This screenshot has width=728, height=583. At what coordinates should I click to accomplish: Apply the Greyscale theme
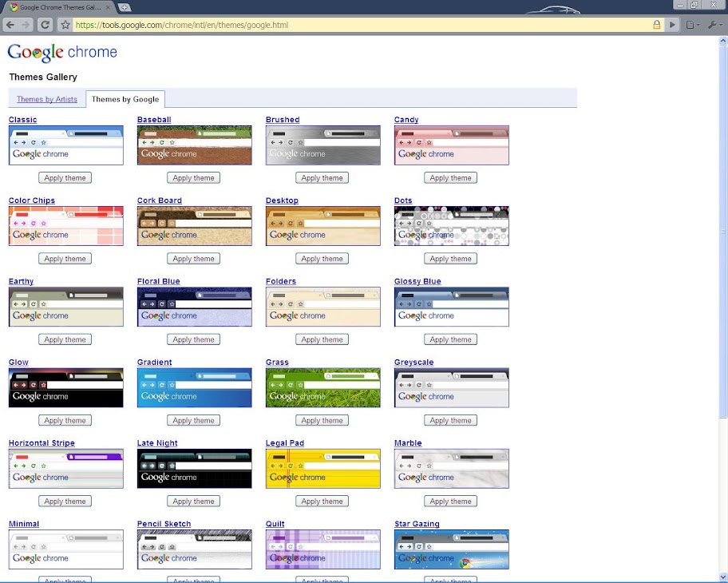450,420
